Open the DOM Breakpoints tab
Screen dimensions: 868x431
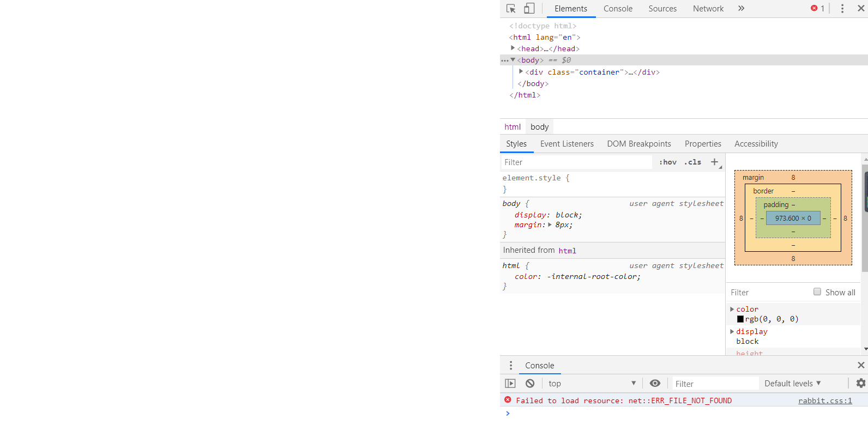pyautogui.click(x=639, y=144)
